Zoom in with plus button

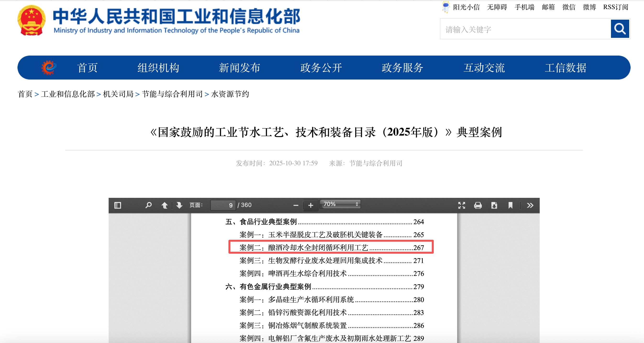311,205
